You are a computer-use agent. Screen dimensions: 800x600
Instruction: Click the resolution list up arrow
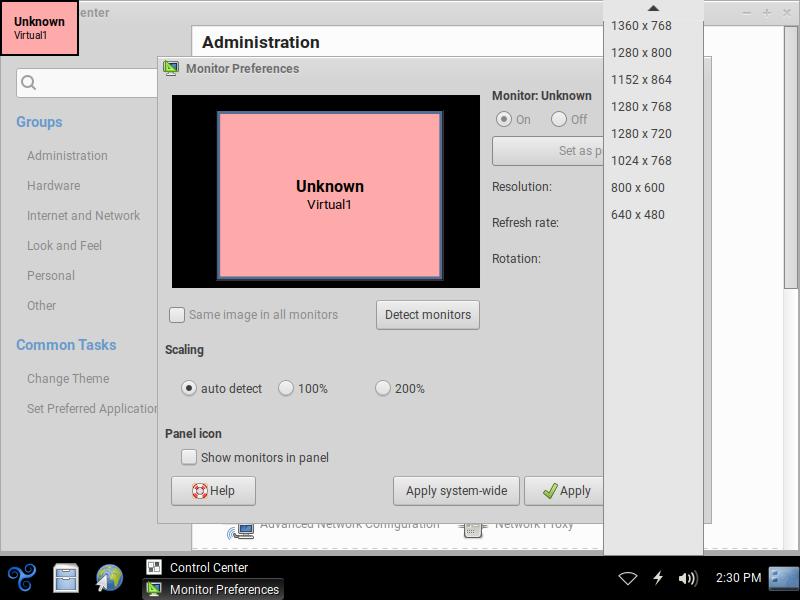click(x=653, y=8)
